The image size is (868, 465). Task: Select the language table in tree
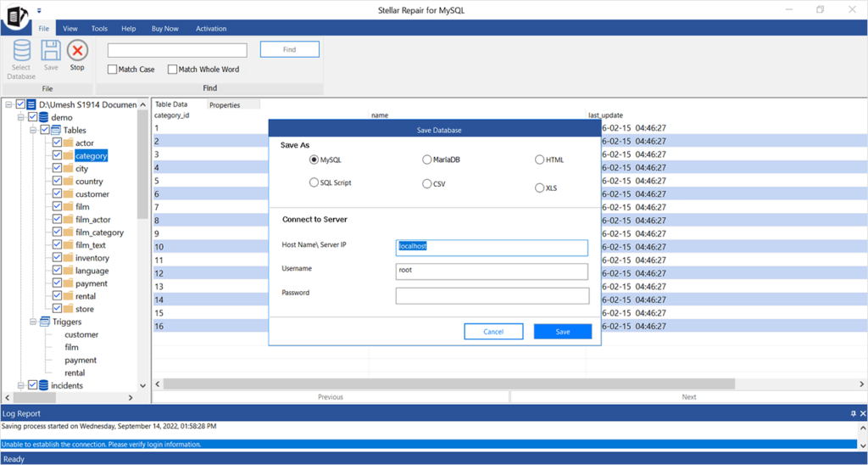[x=92, y=271]
